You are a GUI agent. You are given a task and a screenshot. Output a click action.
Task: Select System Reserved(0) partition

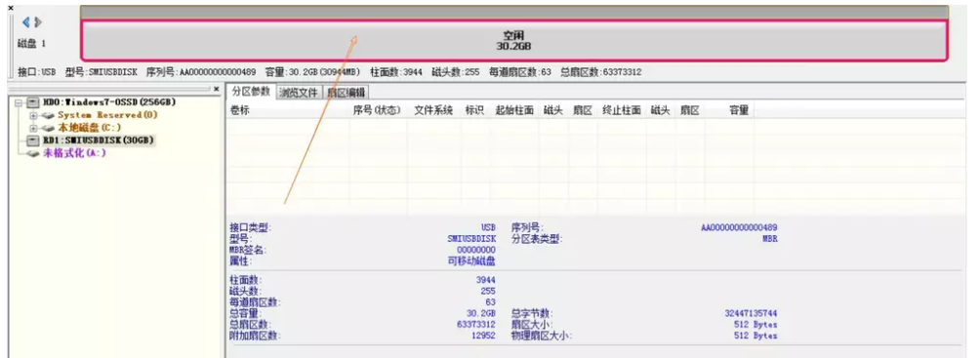107,115
